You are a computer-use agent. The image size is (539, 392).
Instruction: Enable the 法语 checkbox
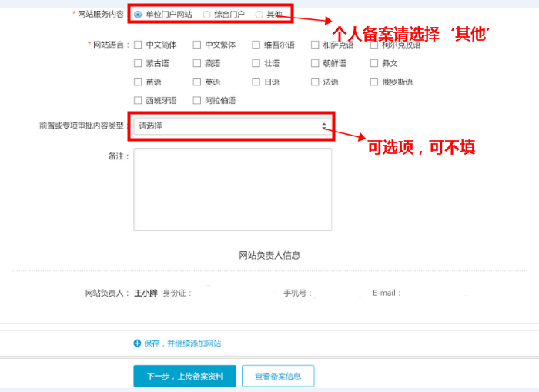tap(315, 82)
